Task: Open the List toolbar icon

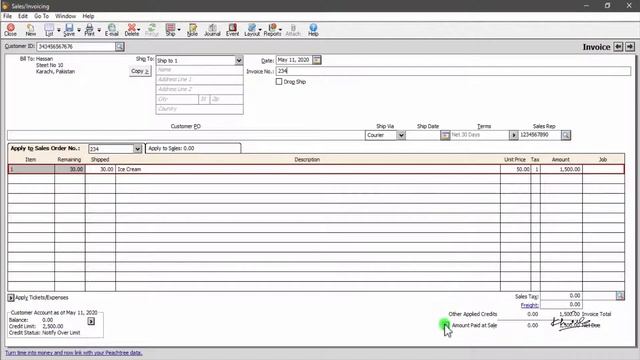Action: 49,30
